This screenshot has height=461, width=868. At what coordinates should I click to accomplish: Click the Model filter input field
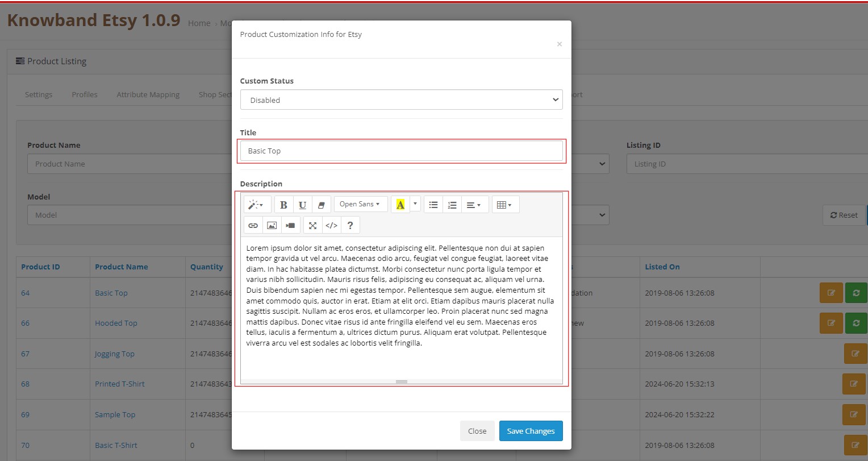pyautogui.click(x=130, y=215)
